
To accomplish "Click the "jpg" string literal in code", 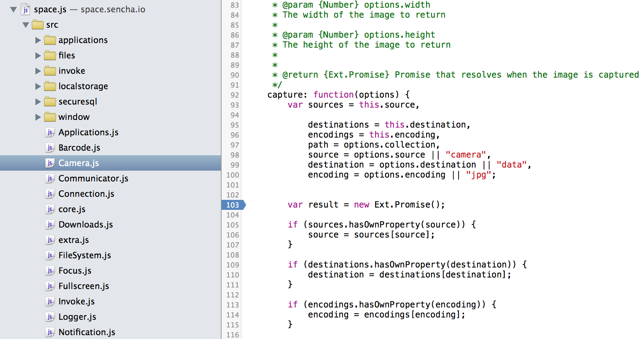I will pos(479,175).
